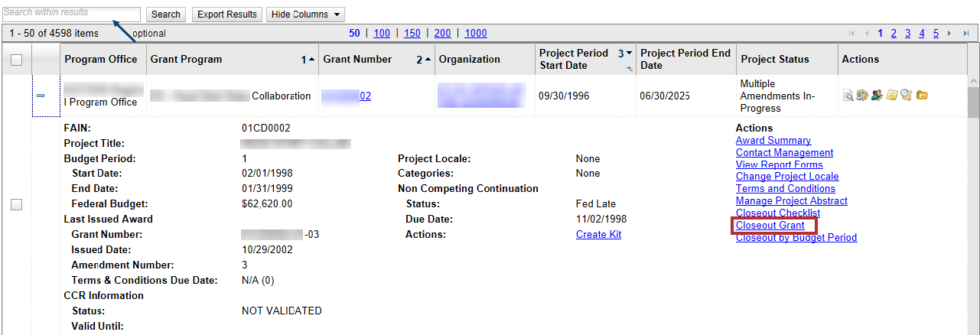Open the Hide Columns dropdown
Screen dimensions: 980x335
(305, 15)
